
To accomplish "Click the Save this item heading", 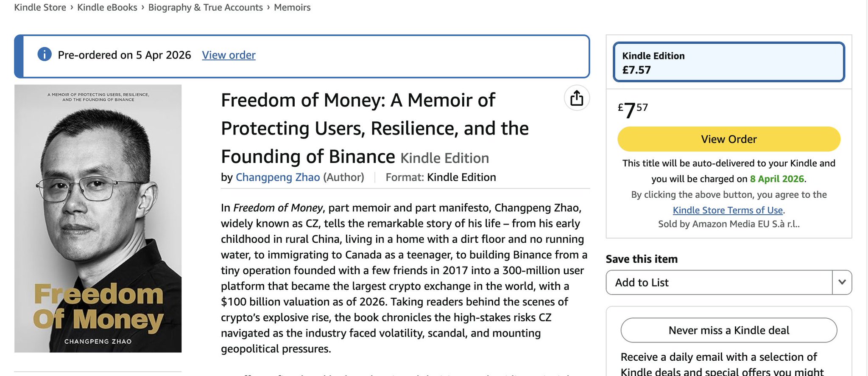I will point(642,259).
